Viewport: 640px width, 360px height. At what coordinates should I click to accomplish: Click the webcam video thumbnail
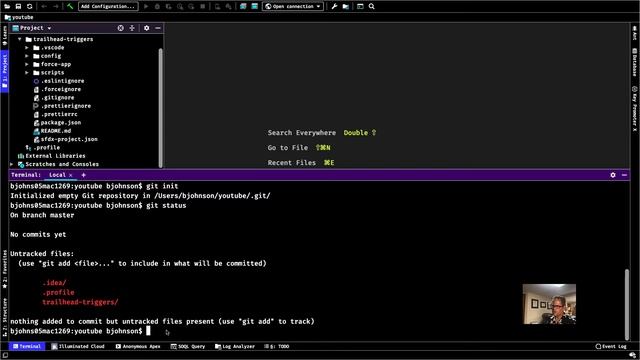(x=549, y=304)
